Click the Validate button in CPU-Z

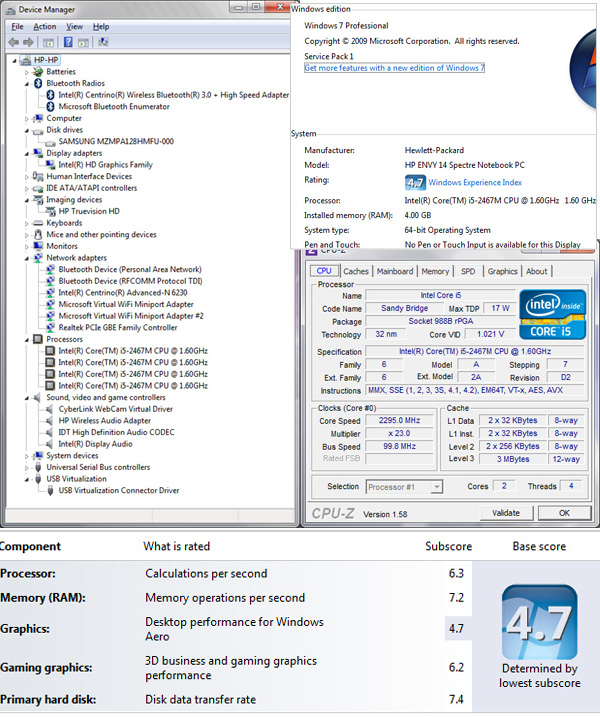click(505, 513)
